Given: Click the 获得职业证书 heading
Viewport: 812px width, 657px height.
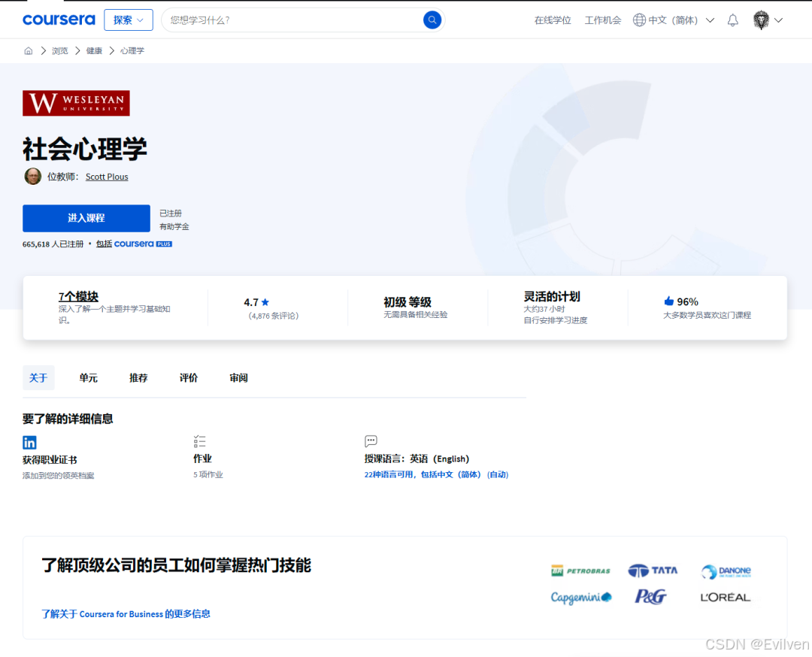Looking at the screenshot, I should (x=50, y=460).
